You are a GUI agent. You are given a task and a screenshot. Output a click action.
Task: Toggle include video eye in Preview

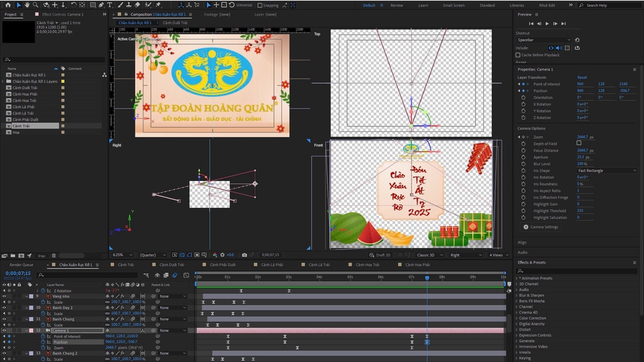[x=551, y=48]
